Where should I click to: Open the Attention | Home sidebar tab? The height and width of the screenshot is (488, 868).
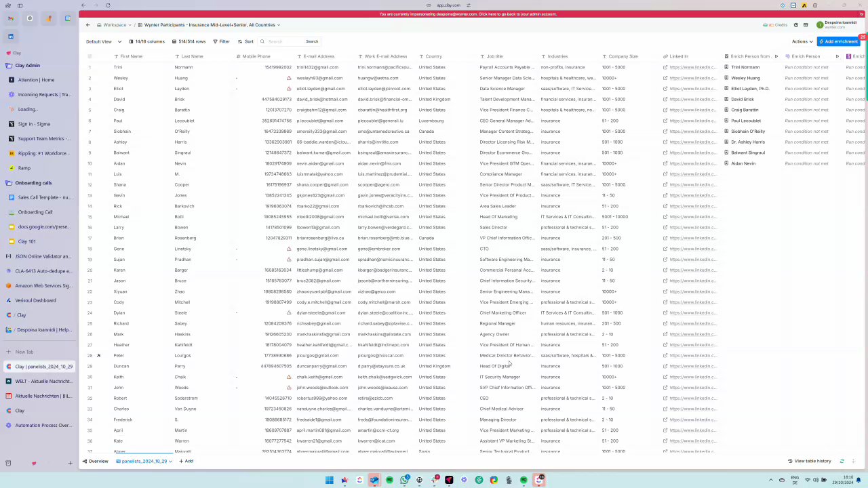point(39,80)
